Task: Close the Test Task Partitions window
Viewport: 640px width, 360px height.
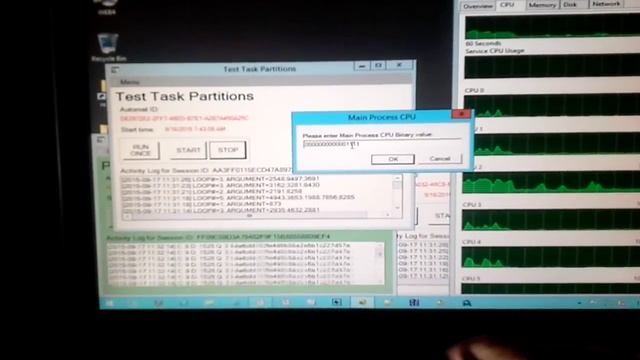Action: point(399,65)
